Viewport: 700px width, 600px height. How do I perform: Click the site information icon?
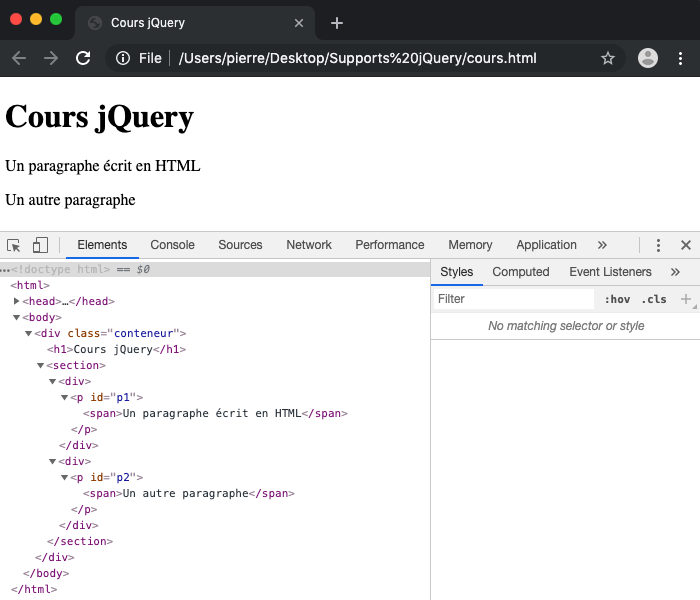(x=123, y=58)
